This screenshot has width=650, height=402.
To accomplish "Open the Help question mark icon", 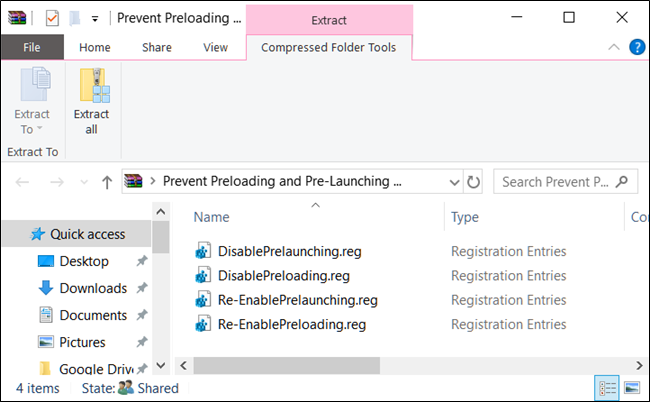I will tap(636, 47).
